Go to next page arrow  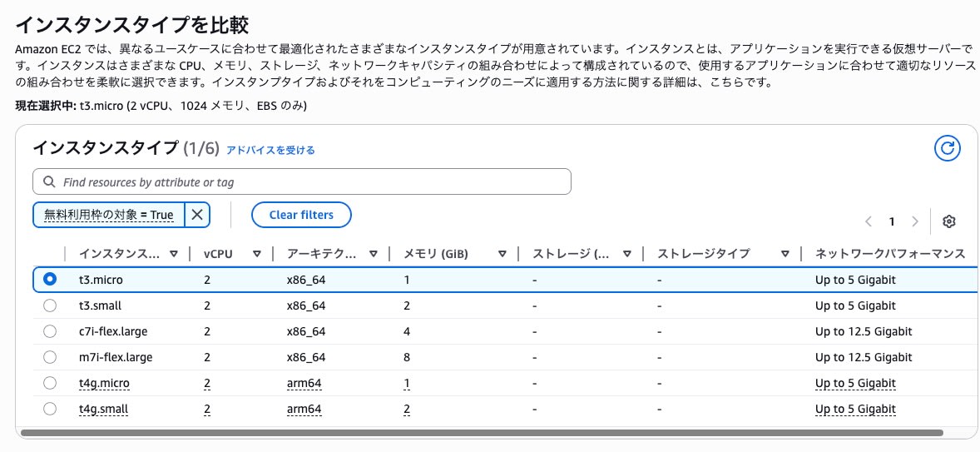click(915, 221)
